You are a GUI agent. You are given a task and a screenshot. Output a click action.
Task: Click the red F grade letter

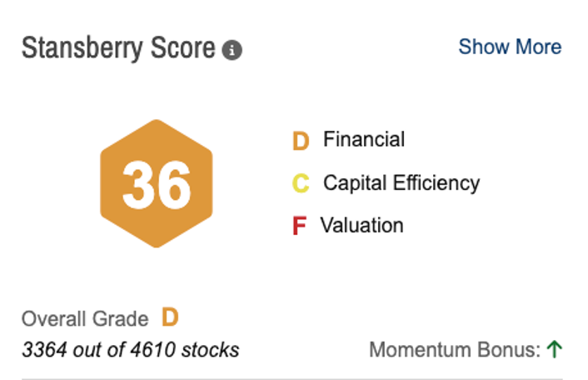(300, 226)
